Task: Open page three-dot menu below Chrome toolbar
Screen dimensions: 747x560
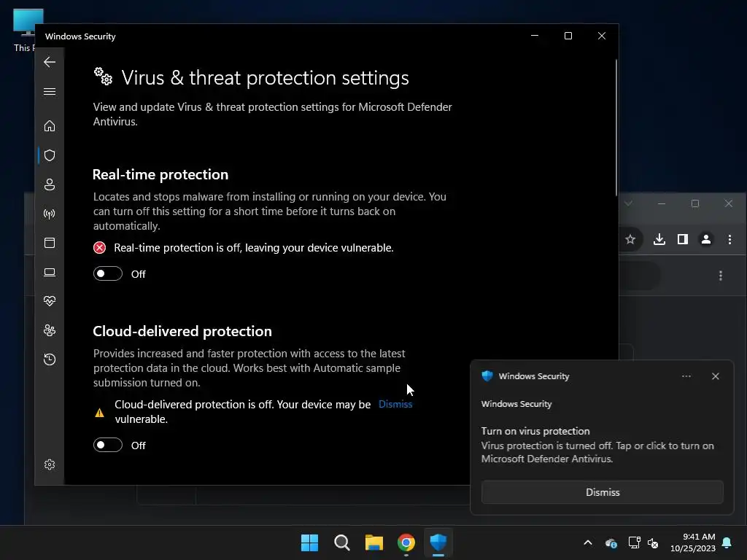Action: pos(720,276)
